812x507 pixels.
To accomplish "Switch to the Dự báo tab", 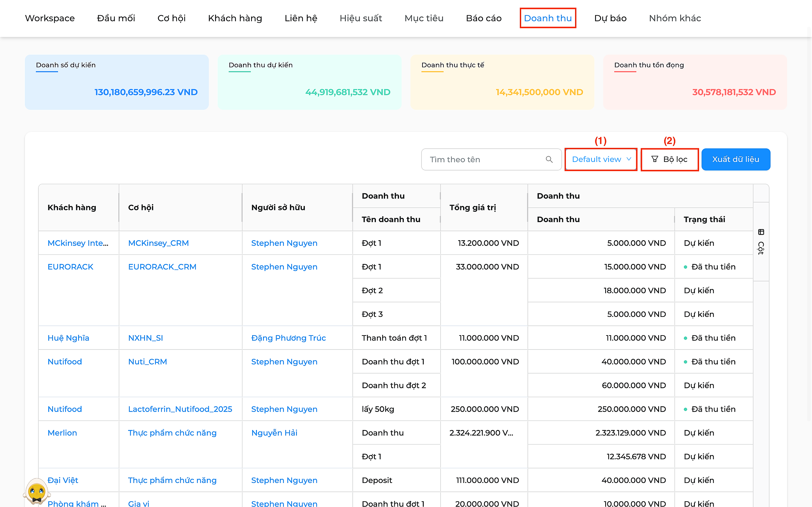I will pos(610,18).
